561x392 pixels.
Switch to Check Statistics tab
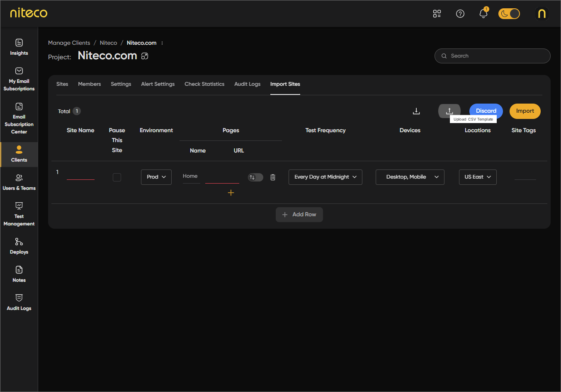(204, 84)
